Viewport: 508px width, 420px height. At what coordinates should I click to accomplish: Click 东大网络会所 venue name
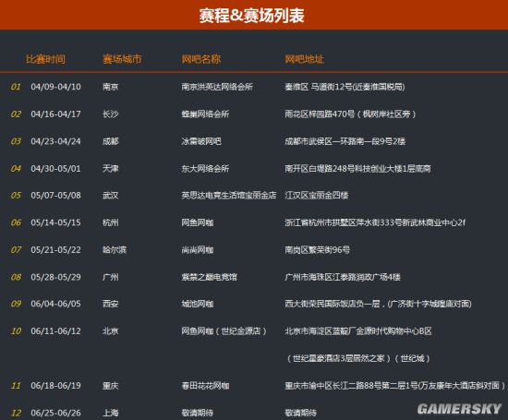point(205,168)
